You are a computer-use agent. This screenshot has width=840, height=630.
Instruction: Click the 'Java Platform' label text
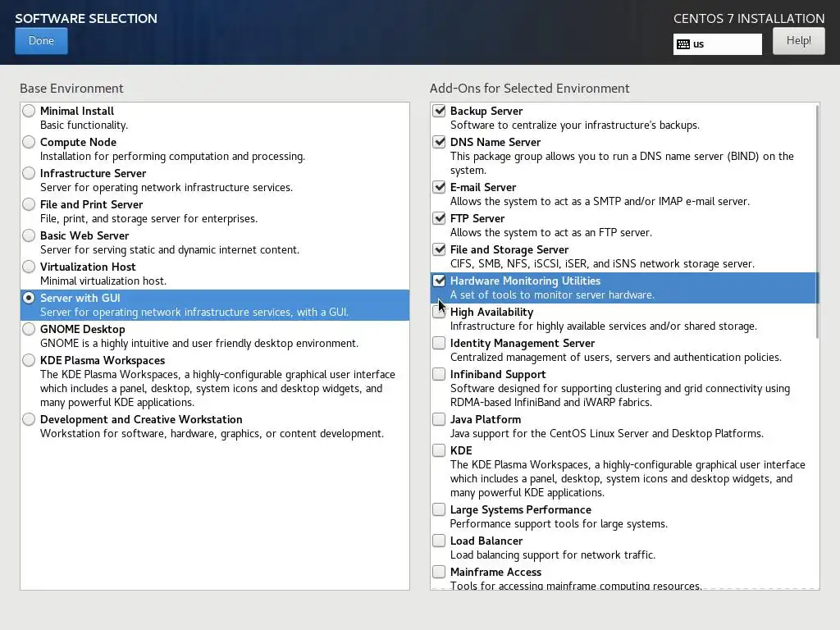click(x=486, y=419)
